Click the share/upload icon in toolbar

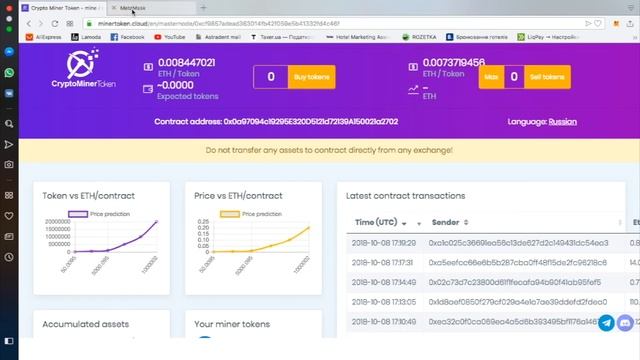pos(630,24)
